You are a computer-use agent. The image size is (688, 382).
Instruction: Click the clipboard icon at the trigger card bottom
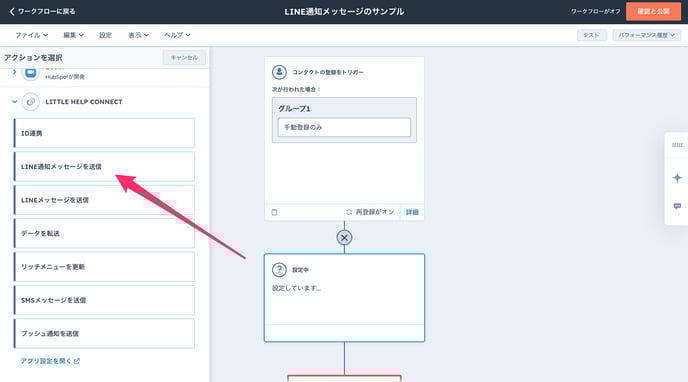pyautogui.click(x=274, y=212)
